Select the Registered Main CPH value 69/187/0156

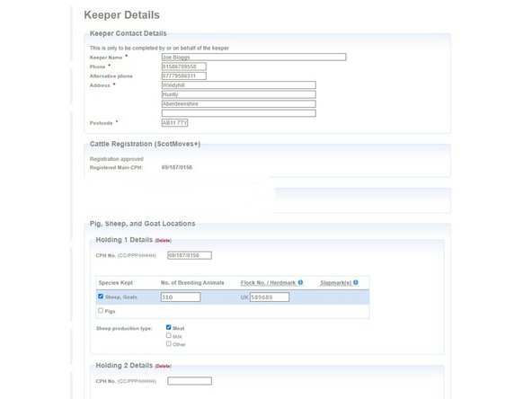coord(177,167)
